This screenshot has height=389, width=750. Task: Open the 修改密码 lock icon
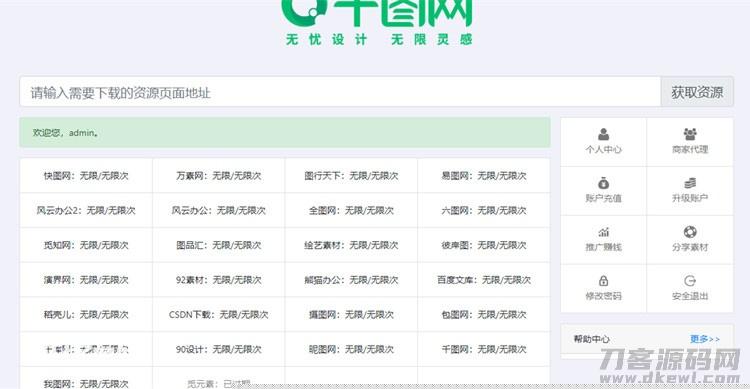coord(604,281)
